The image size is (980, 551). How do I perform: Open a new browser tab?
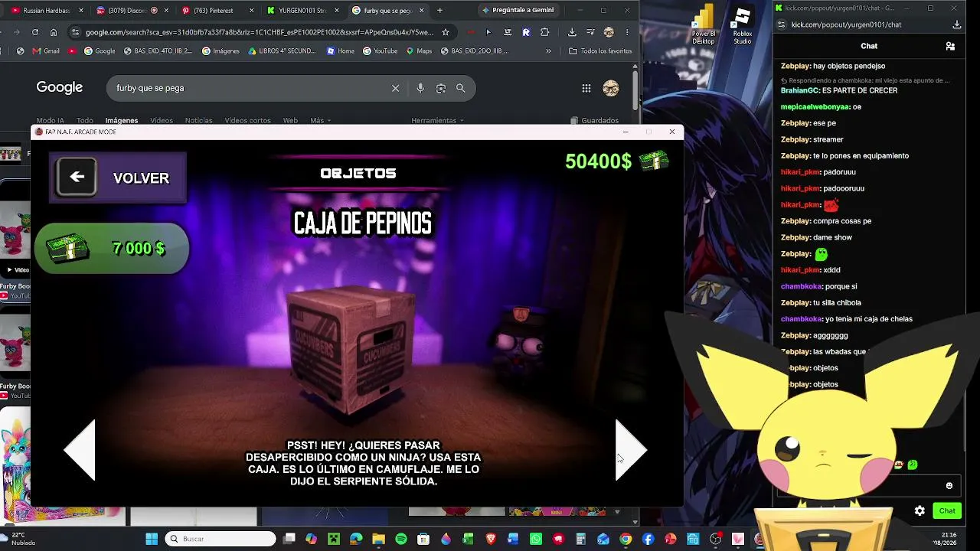439,11
